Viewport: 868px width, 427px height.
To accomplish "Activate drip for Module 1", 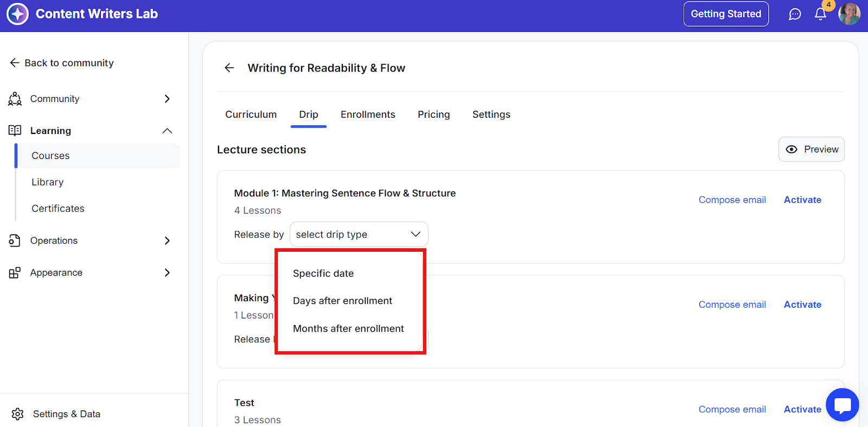I will pyautogui.click(x=802, y=200).
